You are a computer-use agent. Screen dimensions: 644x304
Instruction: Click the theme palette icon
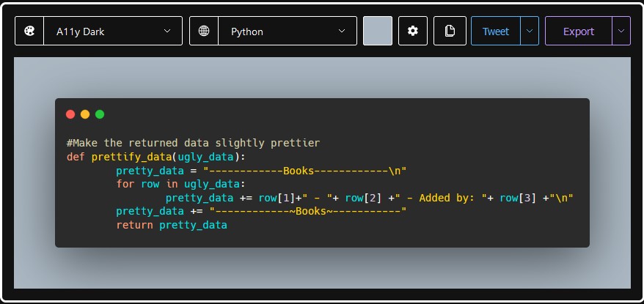point(29,31)
